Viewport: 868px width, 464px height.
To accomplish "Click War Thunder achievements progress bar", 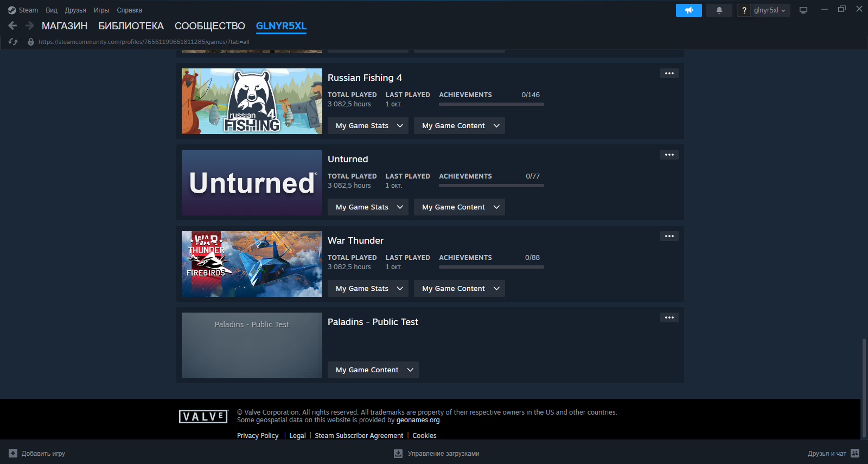I will click(492, 267).
